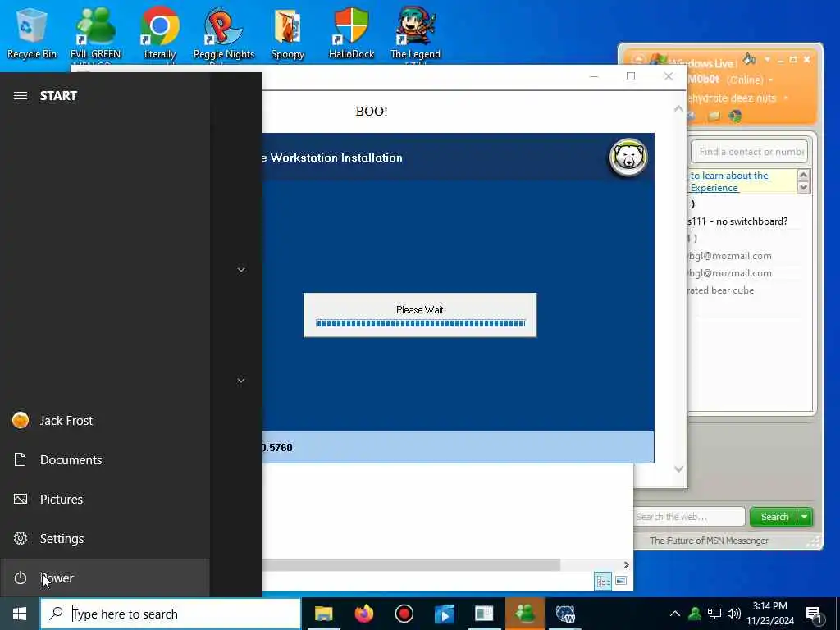Screen dimensions: 840x630
Task: Click the Workstation Installation title banner
Action: click(336, 158)
